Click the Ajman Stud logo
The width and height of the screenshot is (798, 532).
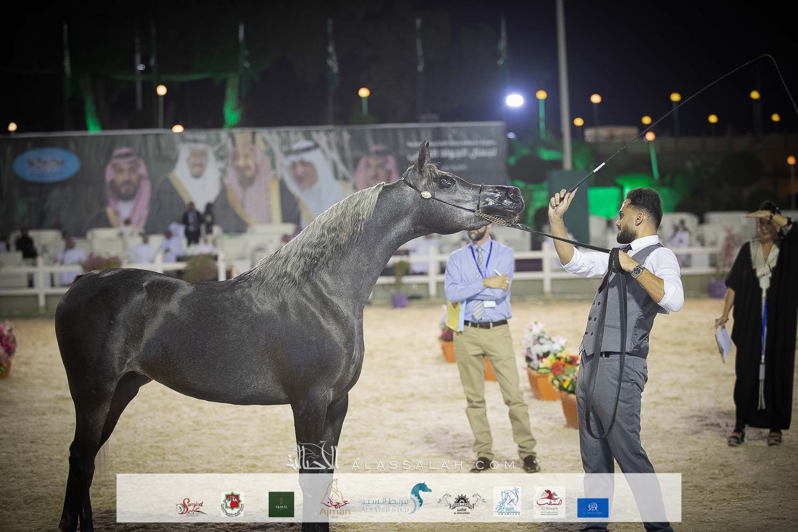(335, 500)
